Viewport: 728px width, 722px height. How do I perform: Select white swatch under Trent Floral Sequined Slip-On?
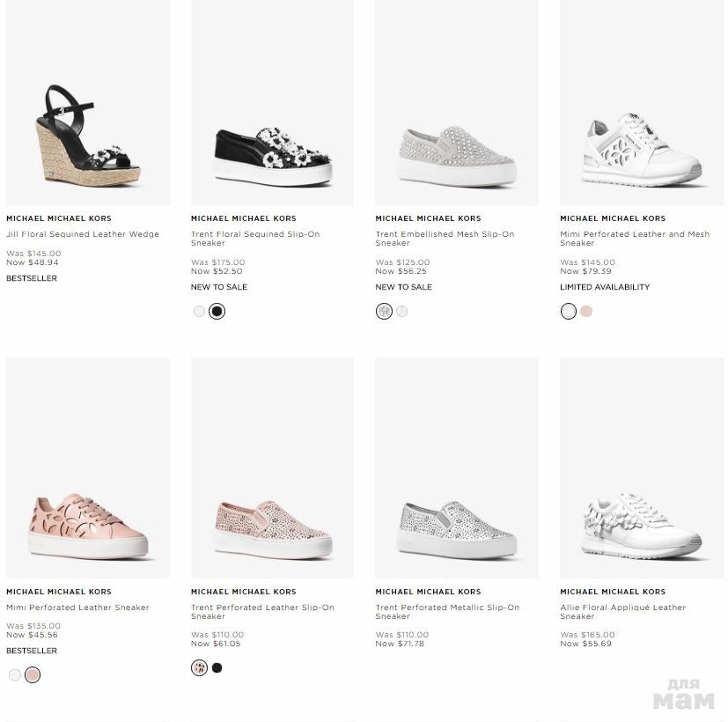[200, 311]
